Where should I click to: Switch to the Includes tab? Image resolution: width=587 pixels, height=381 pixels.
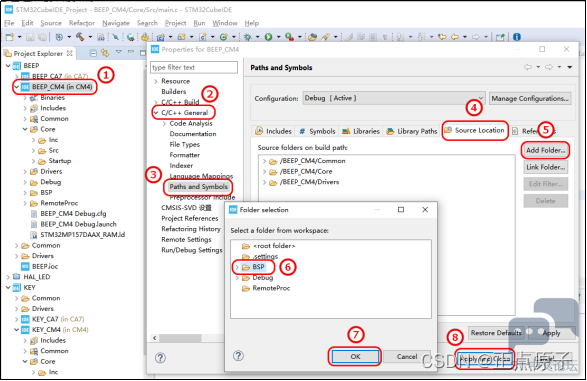point(274,131)
